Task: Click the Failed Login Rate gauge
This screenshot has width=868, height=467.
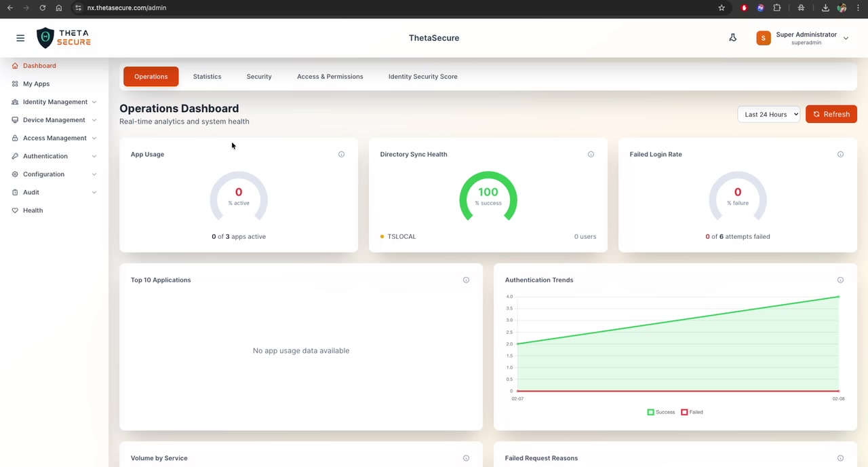Action: coord(738,197)
